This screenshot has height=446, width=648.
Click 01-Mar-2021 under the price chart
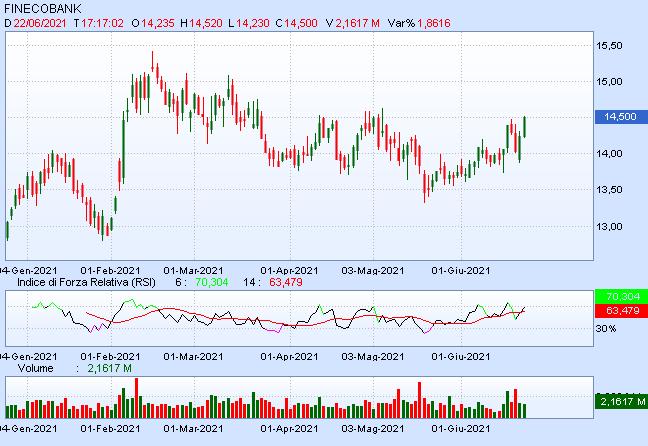click(x=193, y=271)
